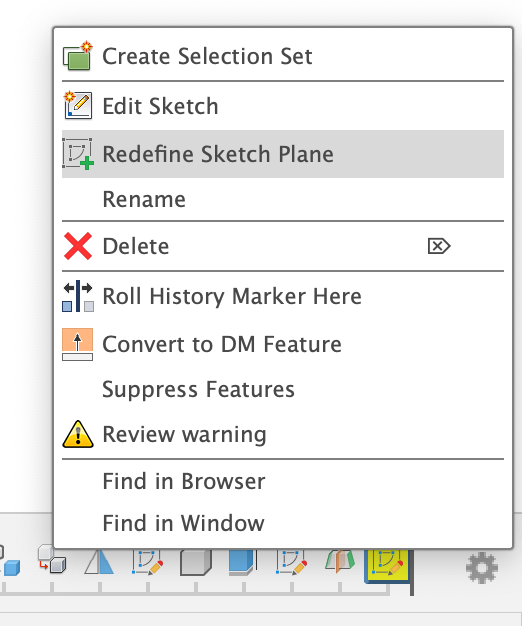Select sketch feature left of the loft icon
This screenshot has width=522, height=626.
pyautogui.click(x=292, y=562)
